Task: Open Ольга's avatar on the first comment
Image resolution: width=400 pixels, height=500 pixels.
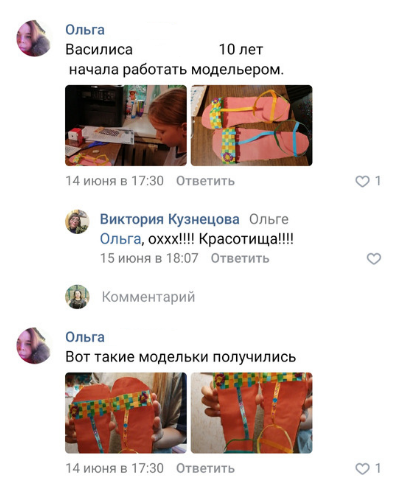Action: click(33, 38)
